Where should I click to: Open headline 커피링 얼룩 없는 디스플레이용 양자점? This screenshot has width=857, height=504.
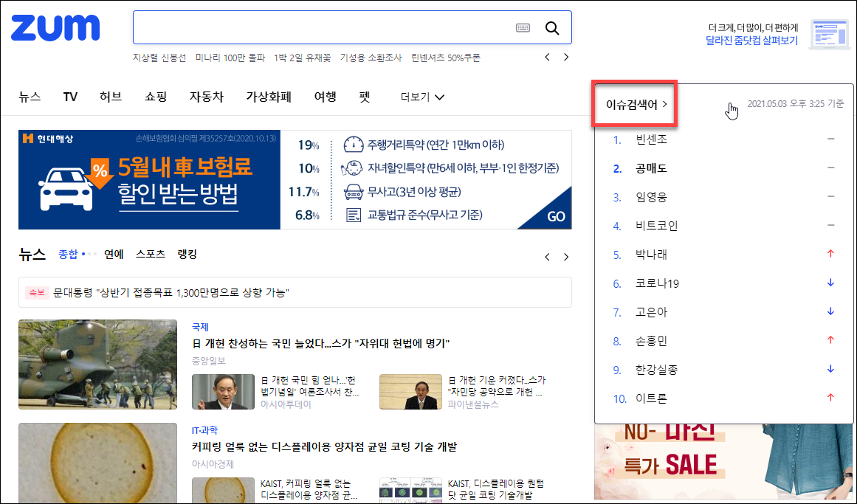click(324, 446)
